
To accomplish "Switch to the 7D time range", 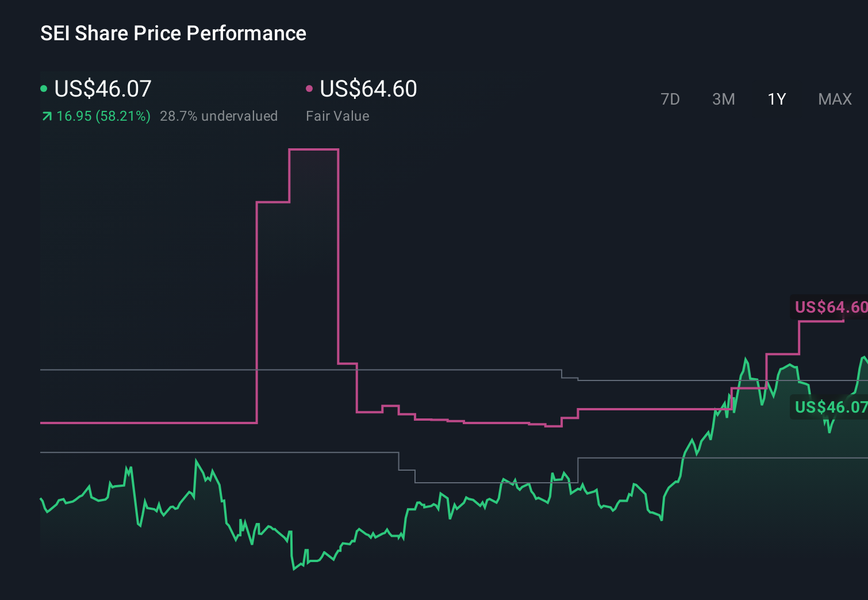I will (x=670, y=99).
